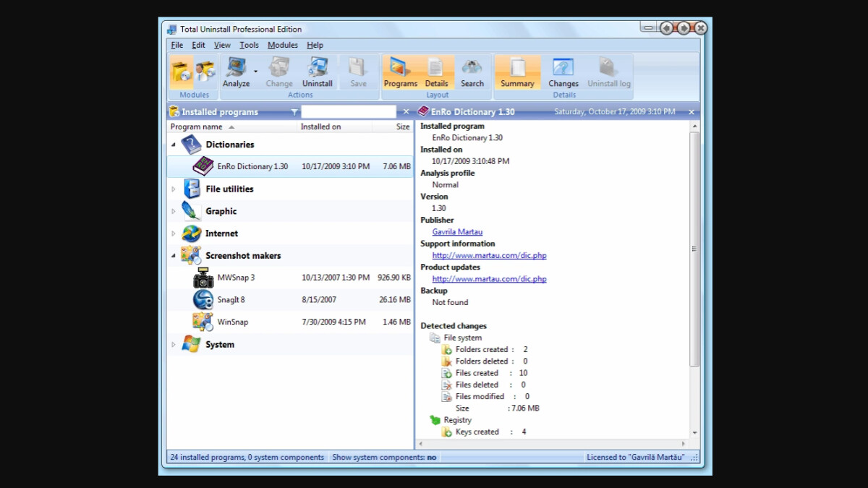Expand the File utilities group
This screenshot has height=488, width=868.
click(174, 189)
